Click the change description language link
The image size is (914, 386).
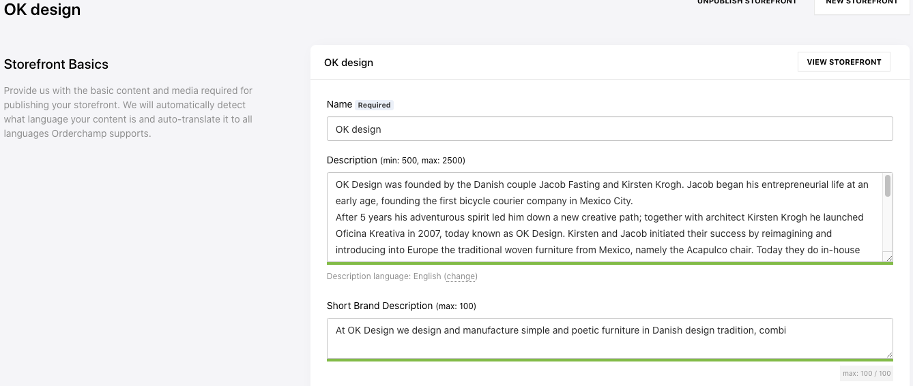461,276
